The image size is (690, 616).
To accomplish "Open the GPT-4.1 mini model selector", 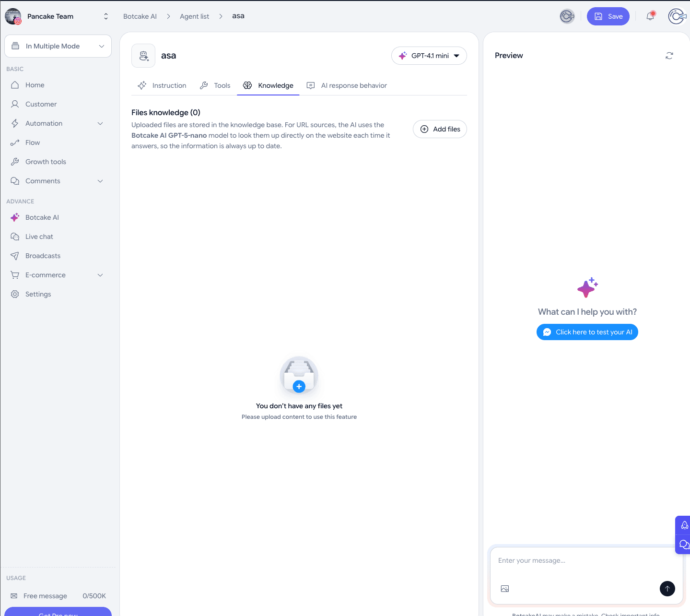I will [x=429, y=56].
